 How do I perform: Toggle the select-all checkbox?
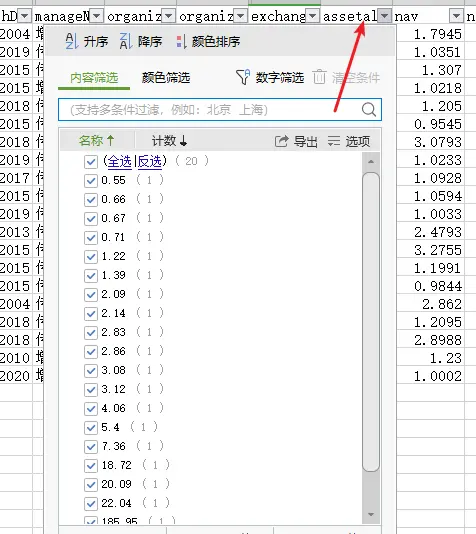(x=91, y=162)
